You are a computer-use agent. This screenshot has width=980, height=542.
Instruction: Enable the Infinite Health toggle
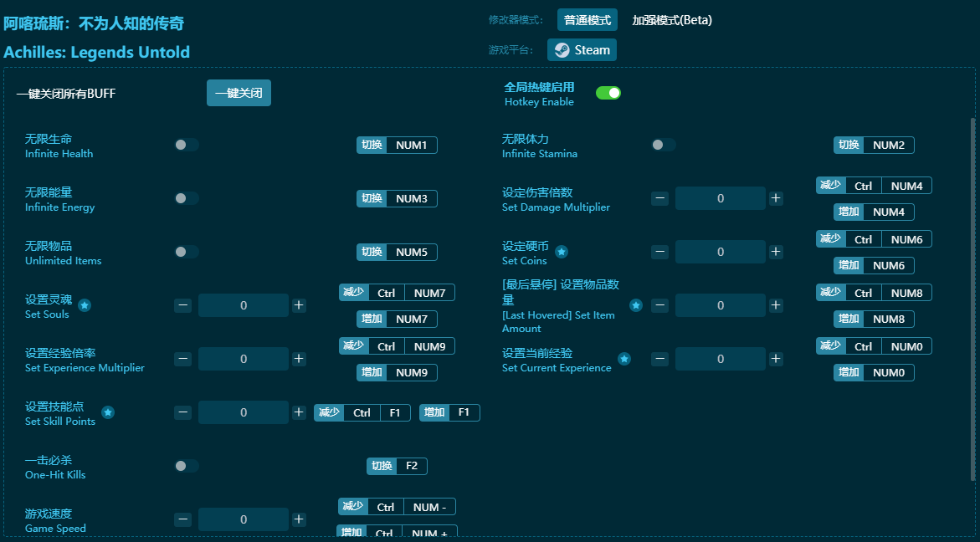pyautogui.click(x=186, y=145)
